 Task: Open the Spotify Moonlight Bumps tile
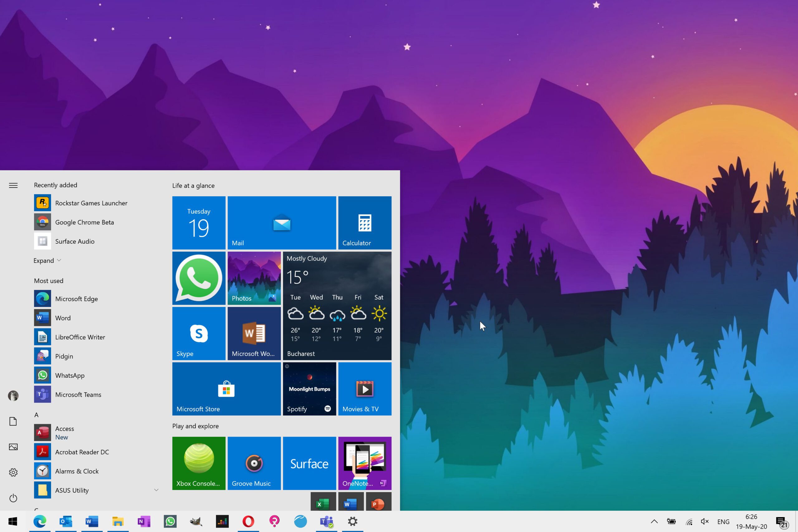tap(310, 389)
